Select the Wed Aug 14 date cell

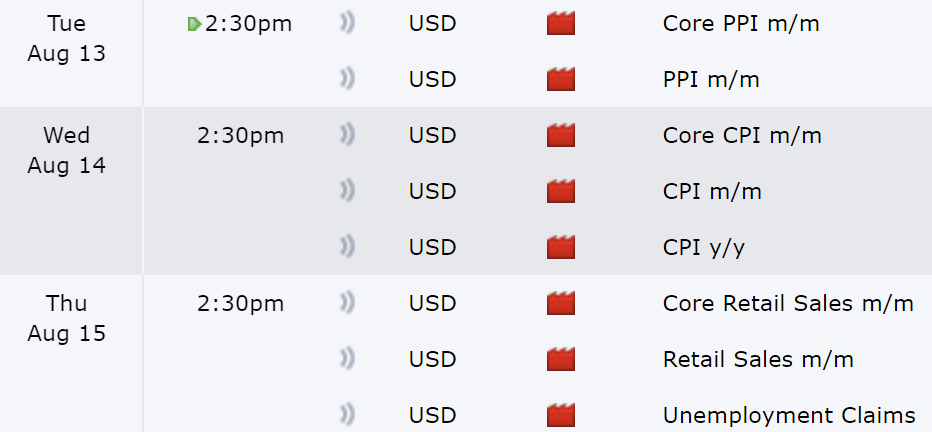[x=67, y=150]
